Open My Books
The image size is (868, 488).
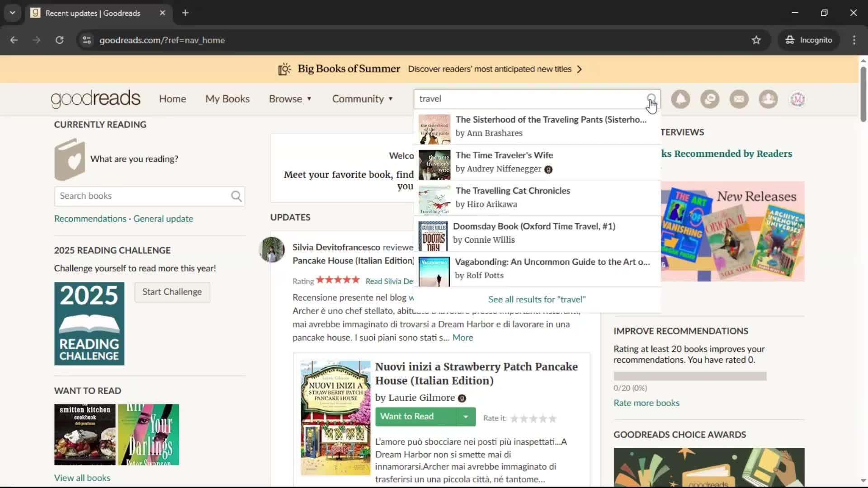pyautogui.click(x=227, y=99)
